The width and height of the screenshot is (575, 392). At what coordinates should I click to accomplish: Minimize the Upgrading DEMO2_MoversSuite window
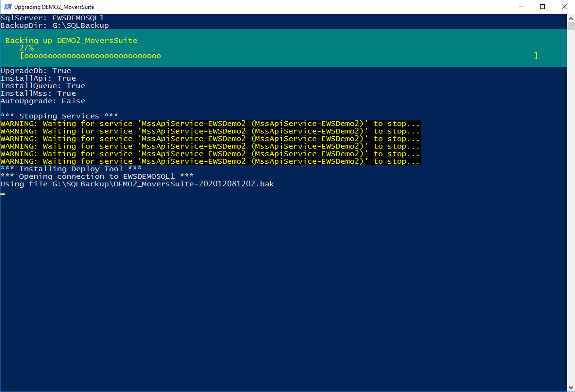coord(521,7)
